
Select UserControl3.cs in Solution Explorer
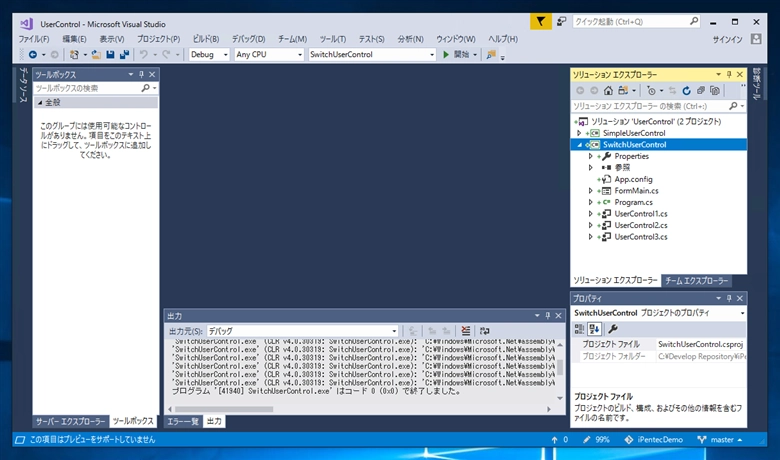click(641, 237)
